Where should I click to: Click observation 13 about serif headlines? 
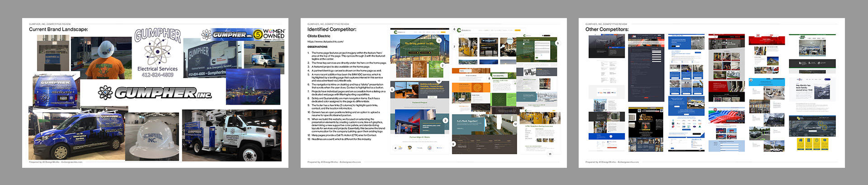click(x=340, y=139)
